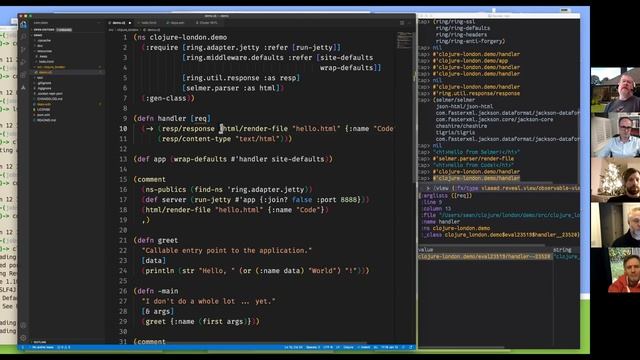
Task: Open CHANGELOG.md in the file tree
Action: pos(50,99)
